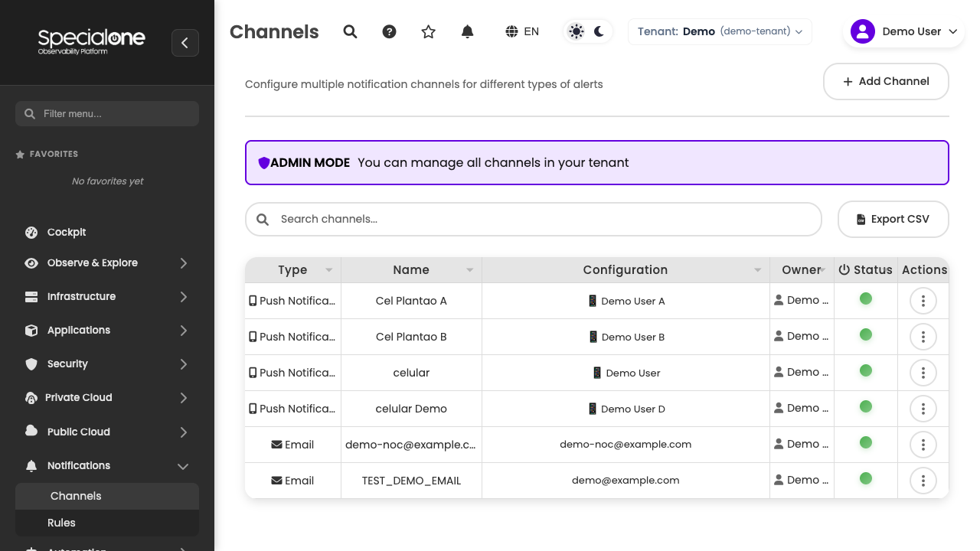
Task: Click the admin mode shield icon
Action: tap(264, 163)
